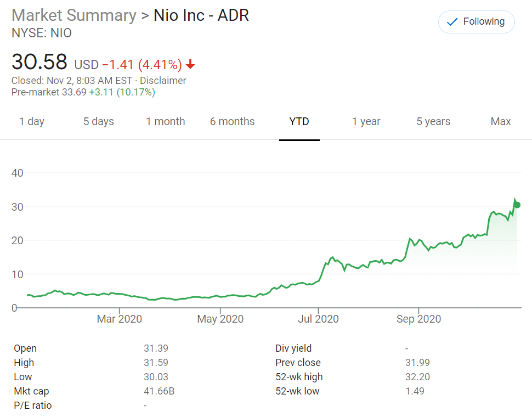Open the Market Summary link
Viewport: 532px width, 417px height.
coord(73,15)
